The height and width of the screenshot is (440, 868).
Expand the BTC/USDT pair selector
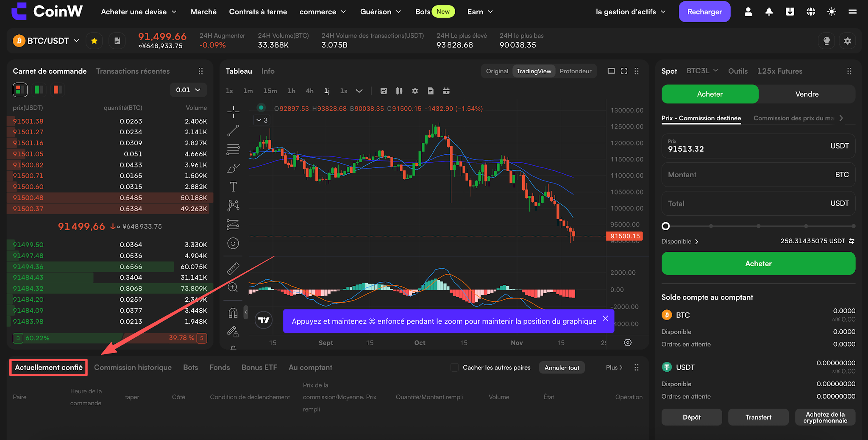point(47,41)
